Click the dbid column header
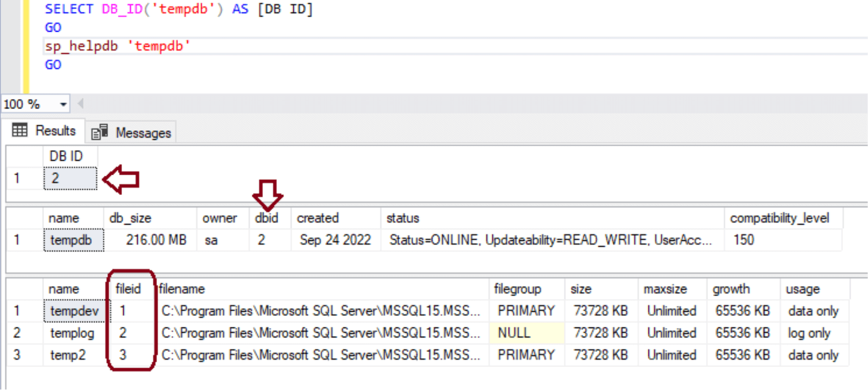This screenshot has width=868, height=390. pos(267,218)
